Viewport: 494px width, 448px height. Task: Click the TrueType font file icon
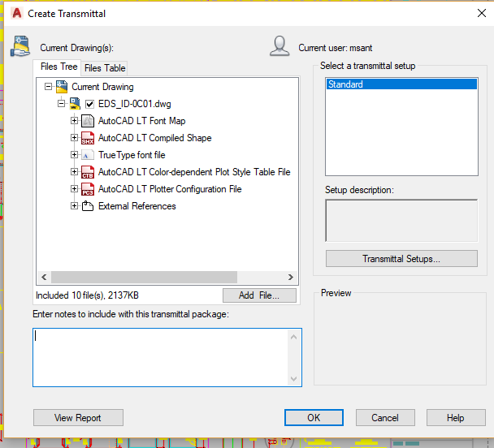click(88, 155)
